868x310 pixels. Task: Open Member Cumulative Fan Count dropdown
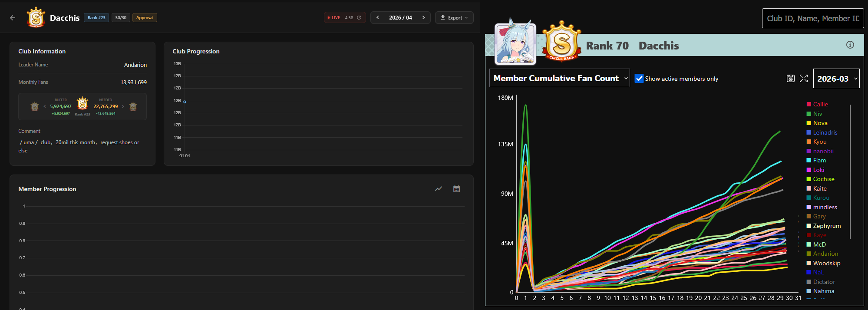[x=559, y=78]
